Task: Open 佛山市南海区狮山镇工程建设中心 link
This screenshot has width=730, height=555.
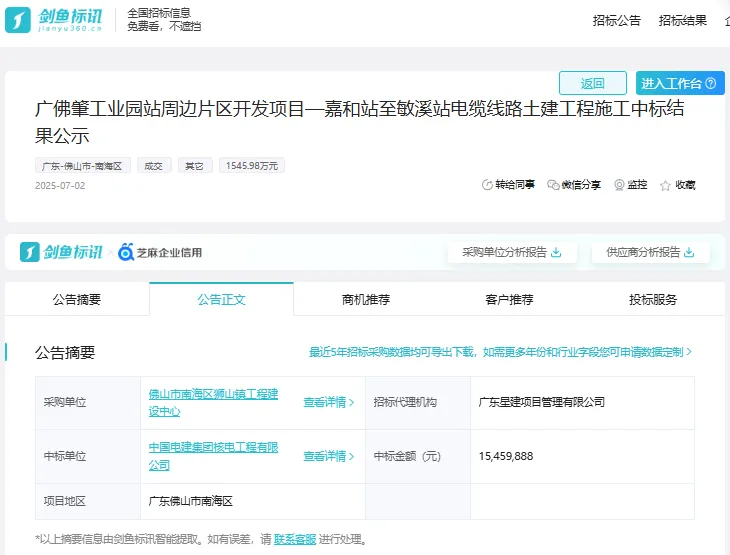Action: pyautogui.click(x=213, y=402)
